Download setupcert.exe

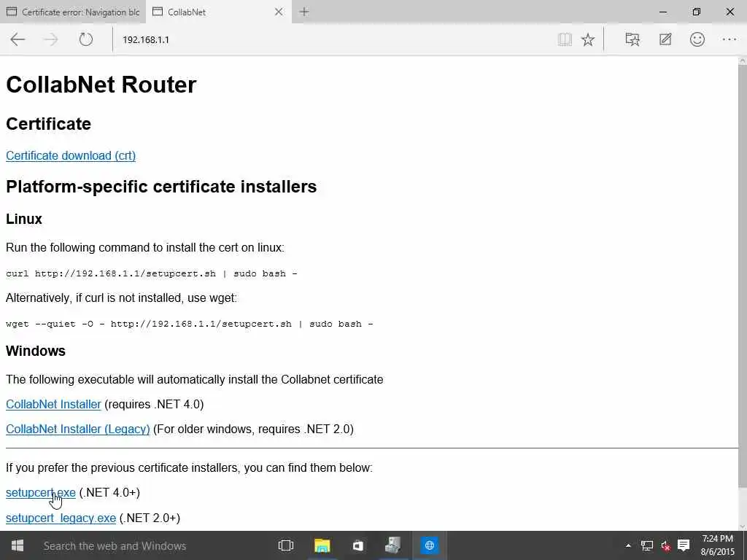(x=41, y=493)
